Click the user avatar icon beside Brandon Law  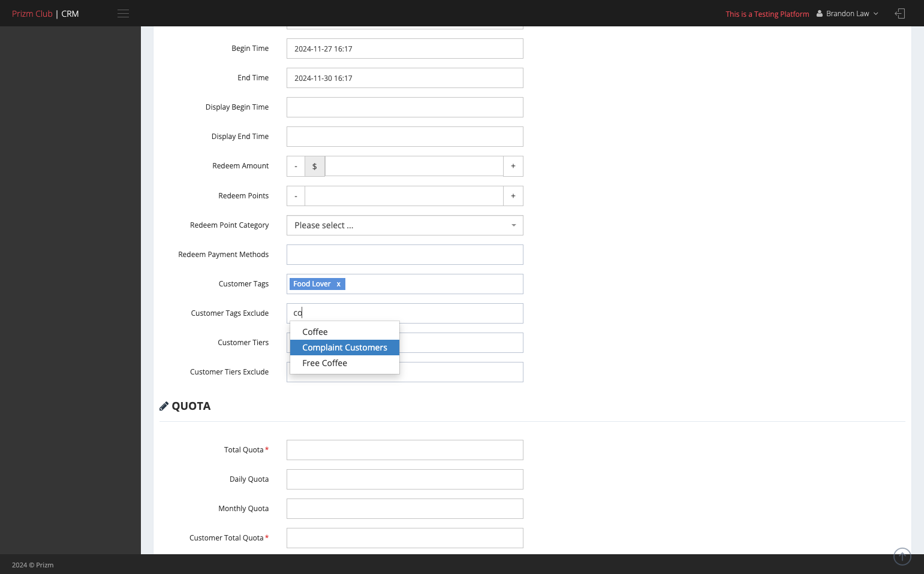820,14
